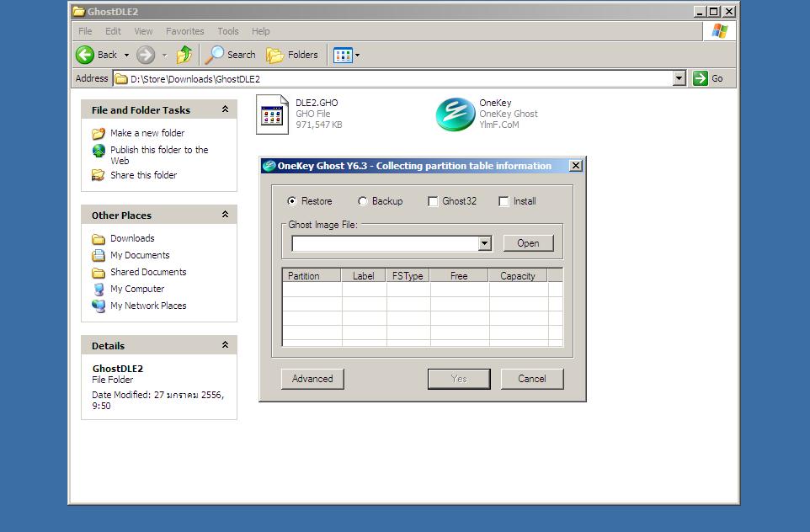Collapse the Other Places panel
Screen dimensions: 810x532
(x=225, y=215)
